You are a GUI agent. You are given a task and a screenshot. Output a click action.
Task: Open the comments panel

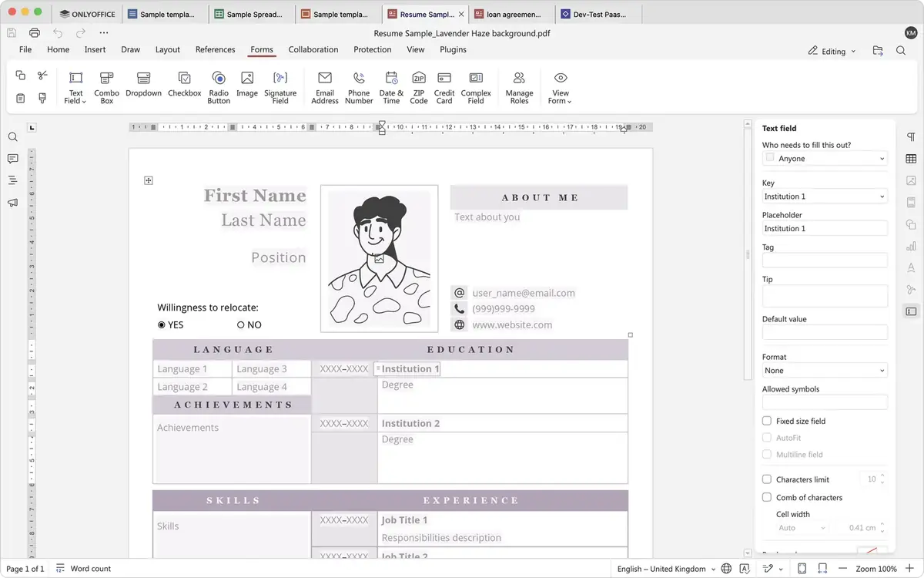tap(12, 159)
